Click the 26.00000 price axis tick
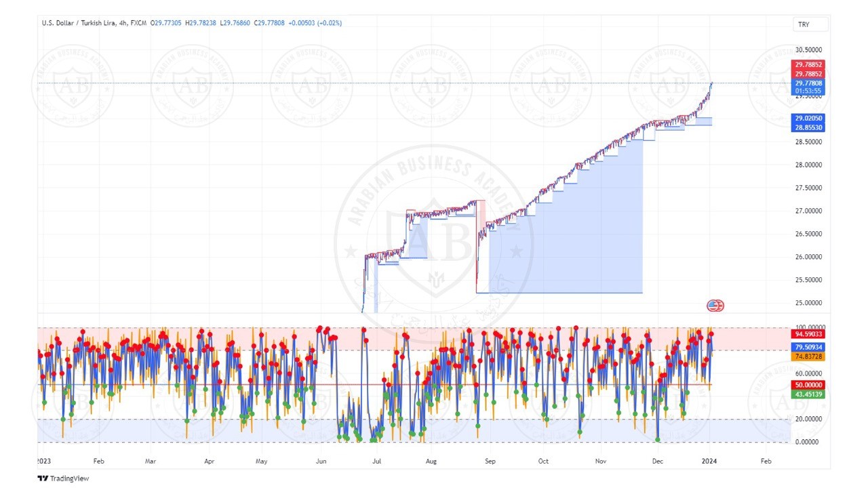Image resolution: width=868 pixels, height=488 pixels. (x=808, y=257)
